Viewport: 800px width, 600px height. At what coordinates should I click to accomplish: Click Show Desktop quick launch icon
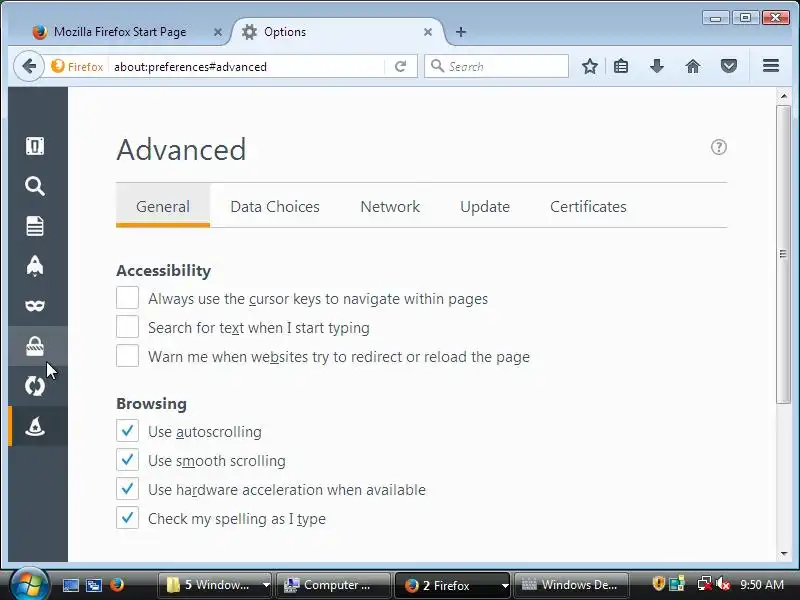coord(70,585)
